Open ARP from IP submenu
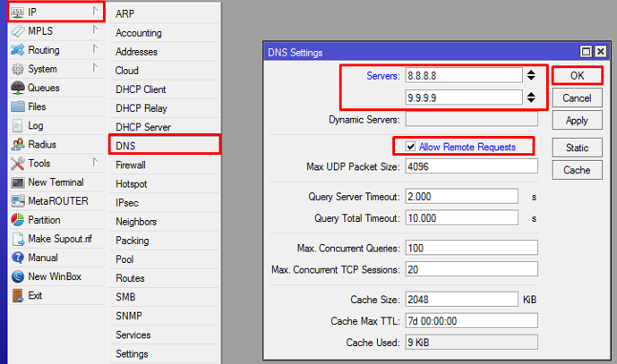The height and width of the screenshot is (364, 617). (164, 13)
